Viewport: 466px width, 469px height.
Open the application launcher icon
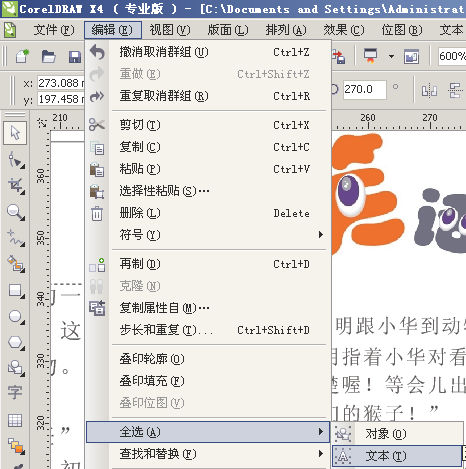coord(371,56)
